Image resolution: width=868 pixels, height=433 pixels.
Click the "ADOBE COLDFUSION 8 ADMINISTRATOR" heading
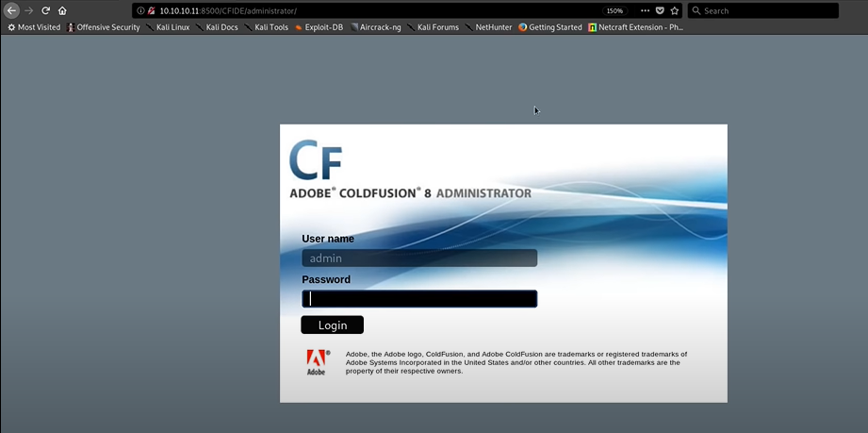(x=410, y=193)
